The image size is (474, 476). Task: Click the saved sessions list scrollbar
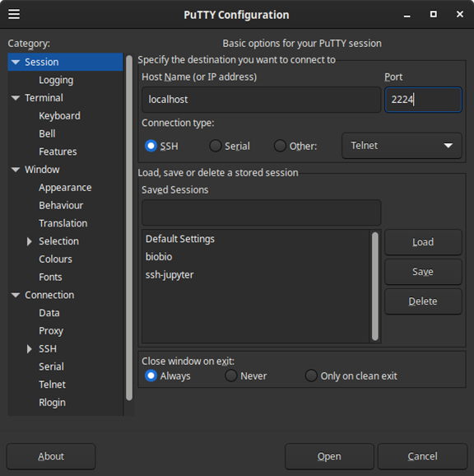click(x=374, y=287)
